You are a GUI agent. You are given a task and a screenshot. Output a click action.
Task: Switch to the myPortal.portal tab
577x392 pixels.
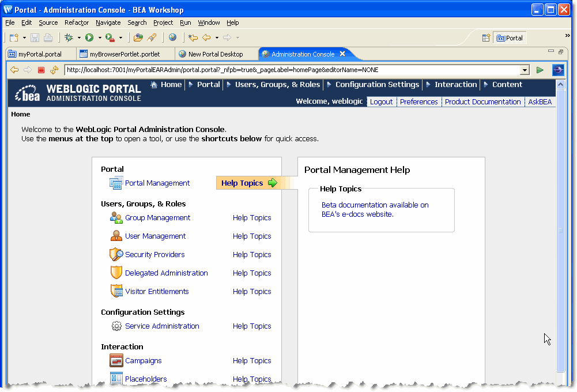point(40,54)
